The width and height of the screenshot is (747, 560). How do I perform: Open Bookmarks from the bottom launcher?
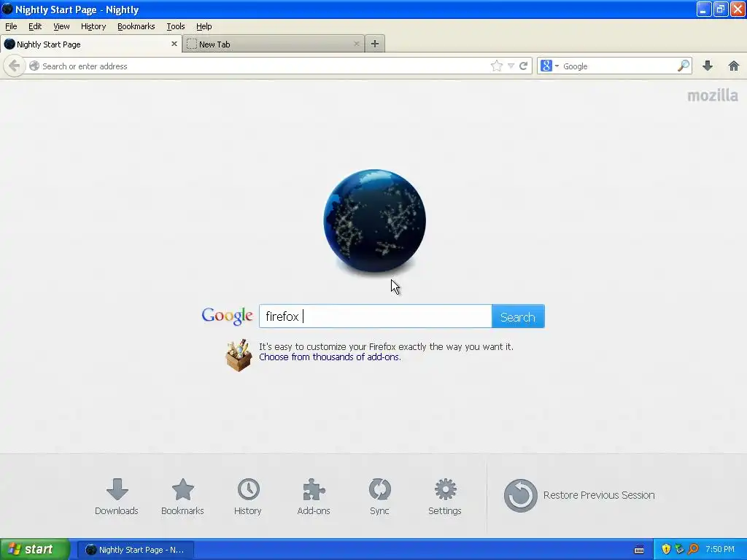click(x=182, y=497)
